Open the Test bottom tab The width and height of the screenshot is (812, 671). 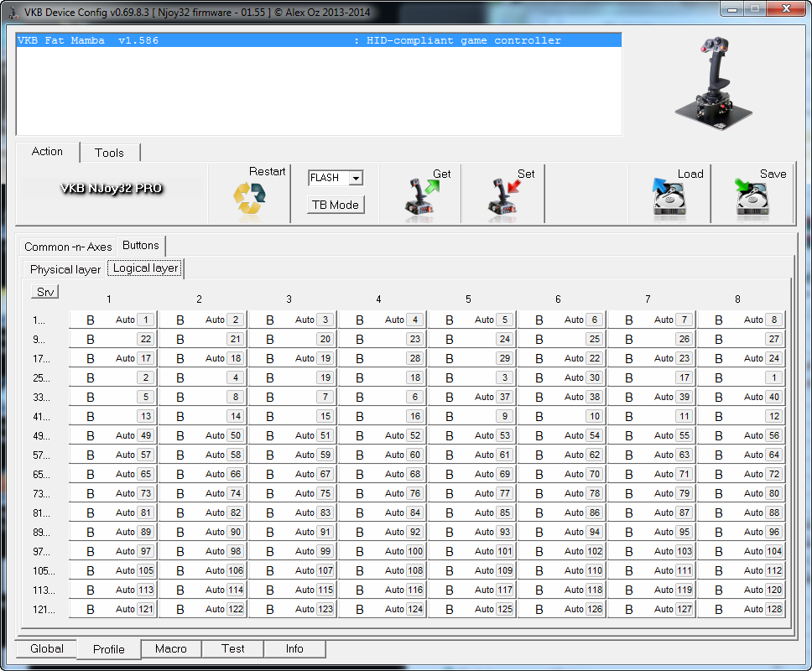(x=233, y=648)
